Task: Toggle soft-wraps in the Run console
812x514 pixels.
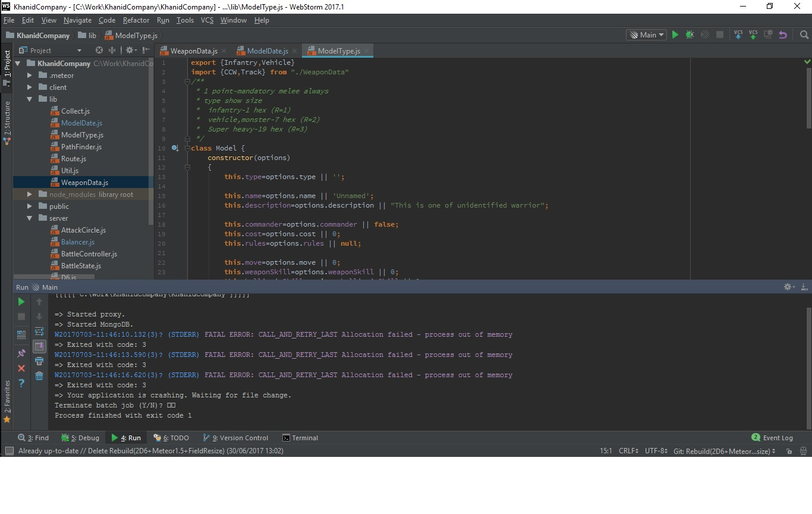Action: click(39, 331)
